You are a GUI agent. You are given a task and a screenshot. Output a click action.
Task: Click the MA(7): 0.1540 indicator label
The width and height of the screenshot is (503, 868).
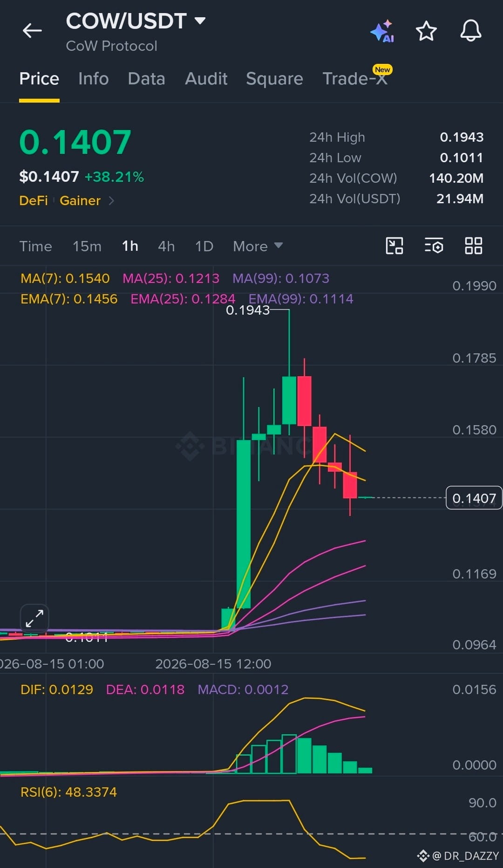click(x=65, y=278)
